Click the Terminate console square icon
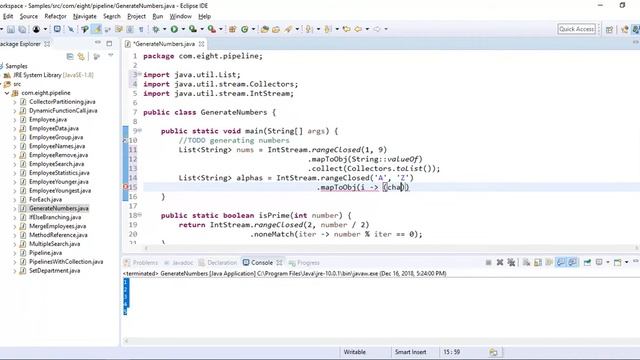640x360 pixels. [x=488, y=262]
